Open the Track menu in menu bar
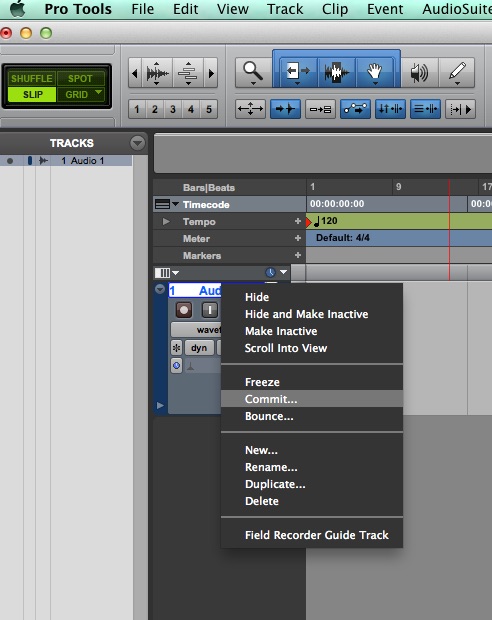Image resolution: width=492 pixels, height=620 pixels. [x=285, y=9]
